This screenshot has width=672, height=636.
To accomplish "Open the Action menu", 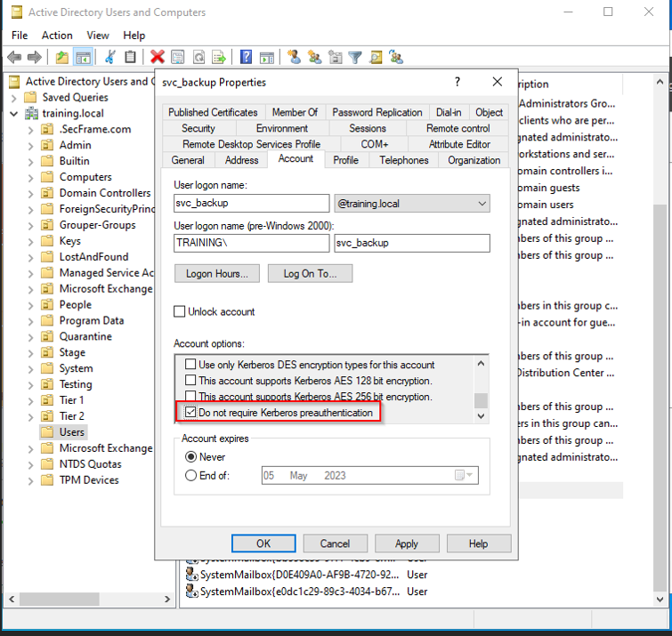I will point(57,36).
